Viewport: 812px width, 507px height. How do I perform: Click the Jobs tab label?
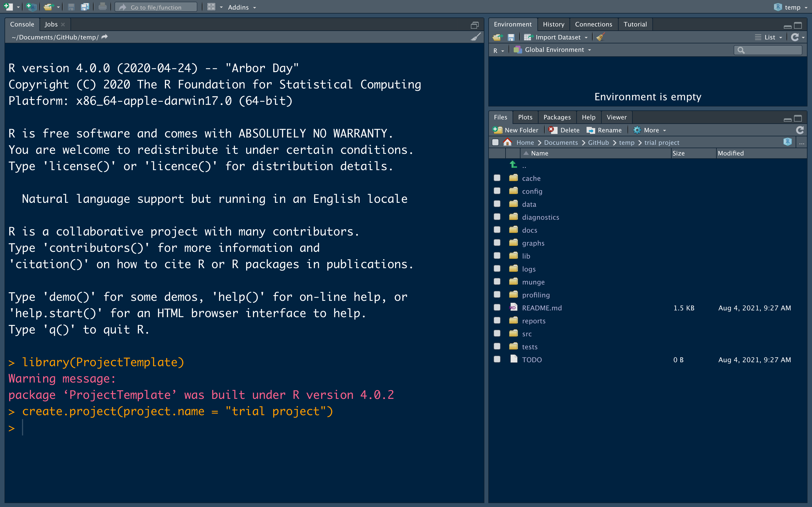pos(51,24)
